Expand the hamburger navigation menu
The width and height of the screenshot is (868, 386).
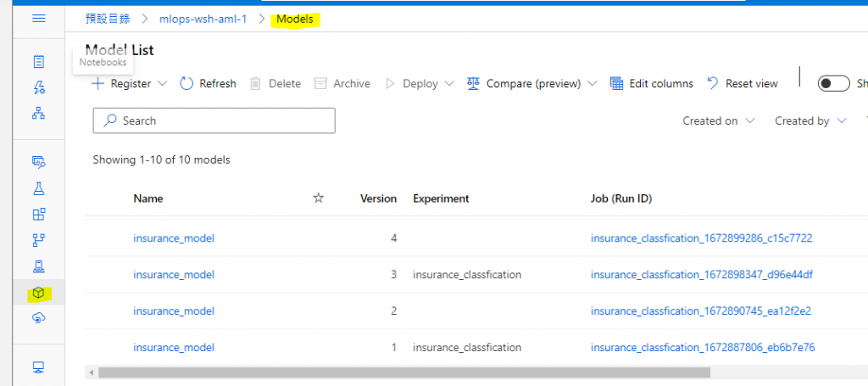(38, 18)
